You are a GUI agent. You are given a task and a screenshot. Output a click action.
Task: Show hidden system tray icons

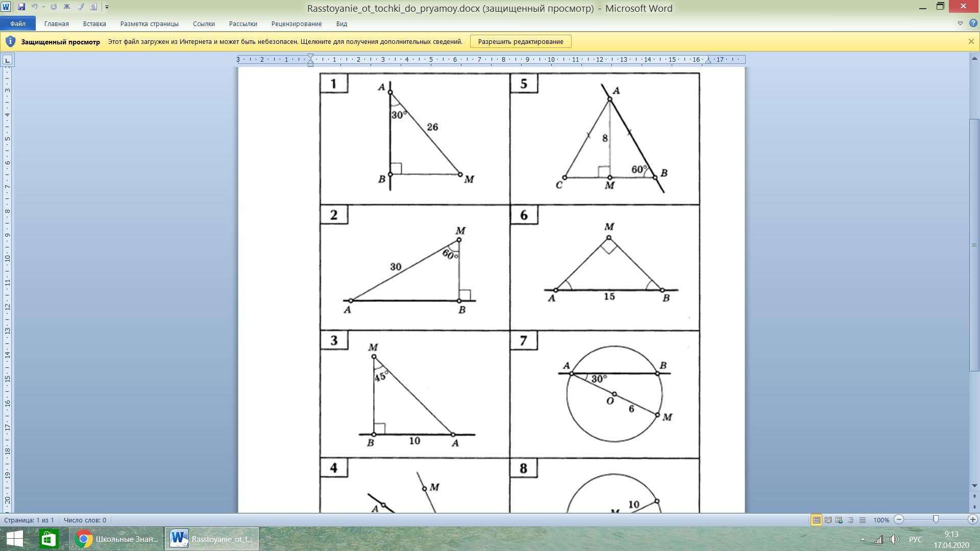click(x=863, y=539)
